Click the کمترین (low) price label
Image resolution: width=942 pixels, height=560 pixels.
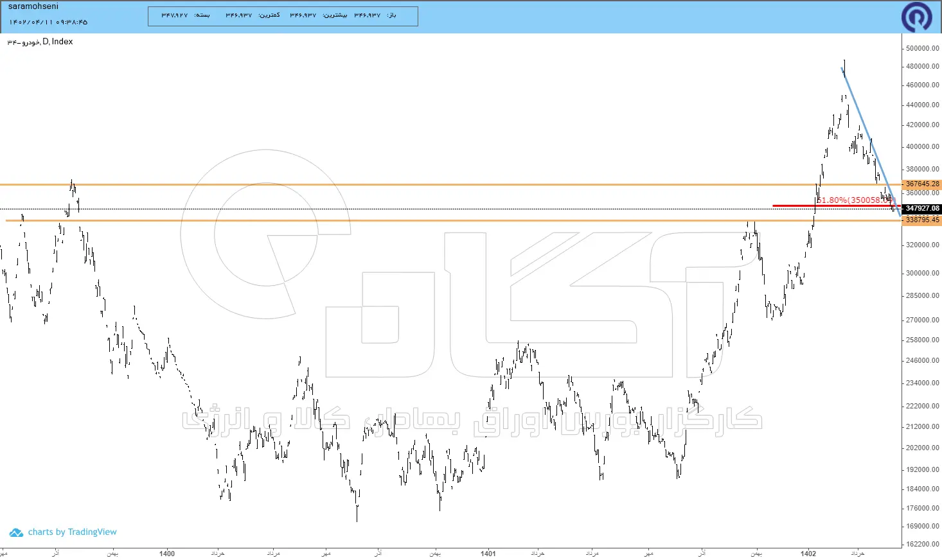[x=270, y=15]
